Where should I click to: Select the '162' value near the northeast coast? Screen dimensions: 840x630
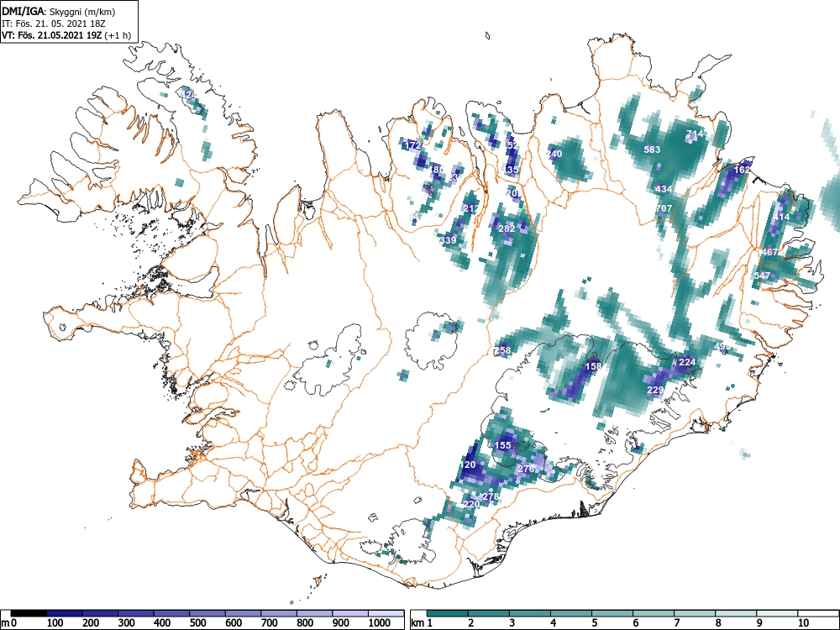click(x=742, y=170)
